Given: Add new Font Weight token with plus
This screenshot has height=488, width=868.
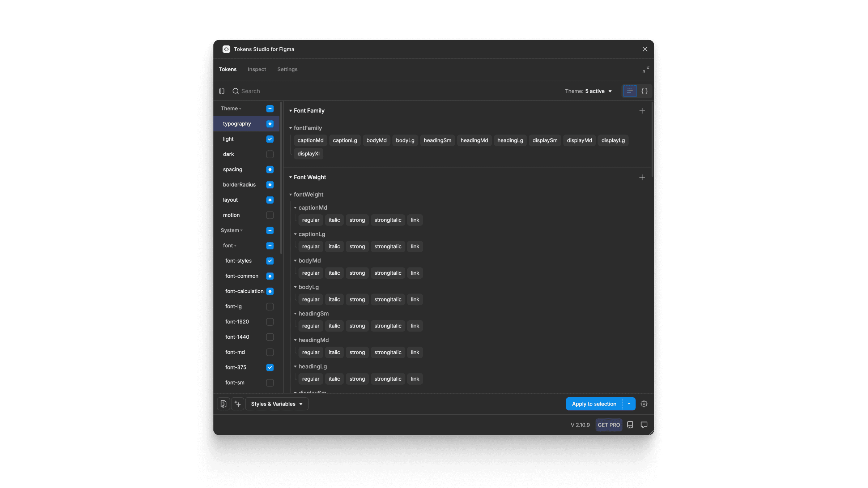Looking at the screenshot, I should (642, 177).
